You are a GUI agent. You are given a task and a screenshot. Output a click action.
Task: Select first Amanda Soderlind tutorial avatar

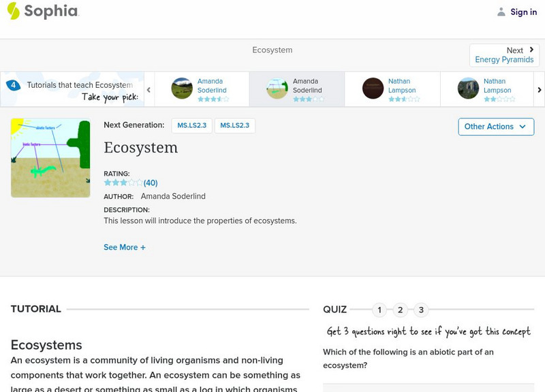point(182,88)
